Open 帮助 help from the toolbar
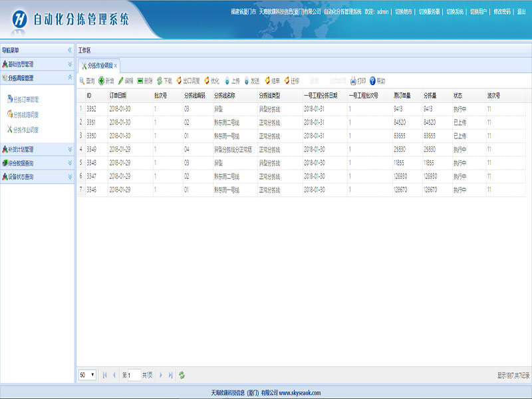 [372, 81]
